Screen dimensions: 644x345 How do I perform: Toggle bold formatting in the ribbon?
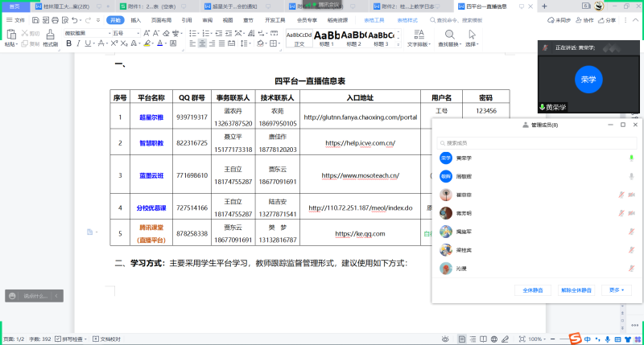(68, 43)
